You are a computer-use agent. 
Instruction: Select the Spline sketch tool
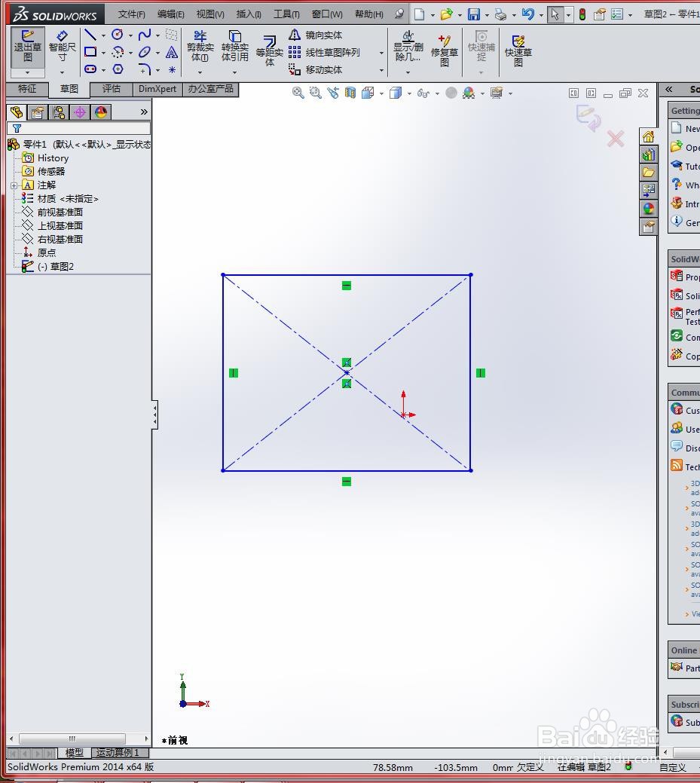coord(145,35)
